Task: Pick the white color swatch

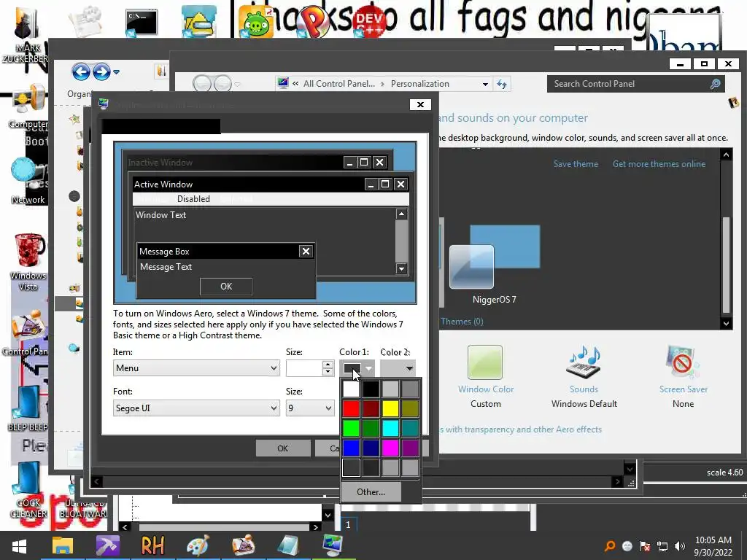Action: coord(351,389)
